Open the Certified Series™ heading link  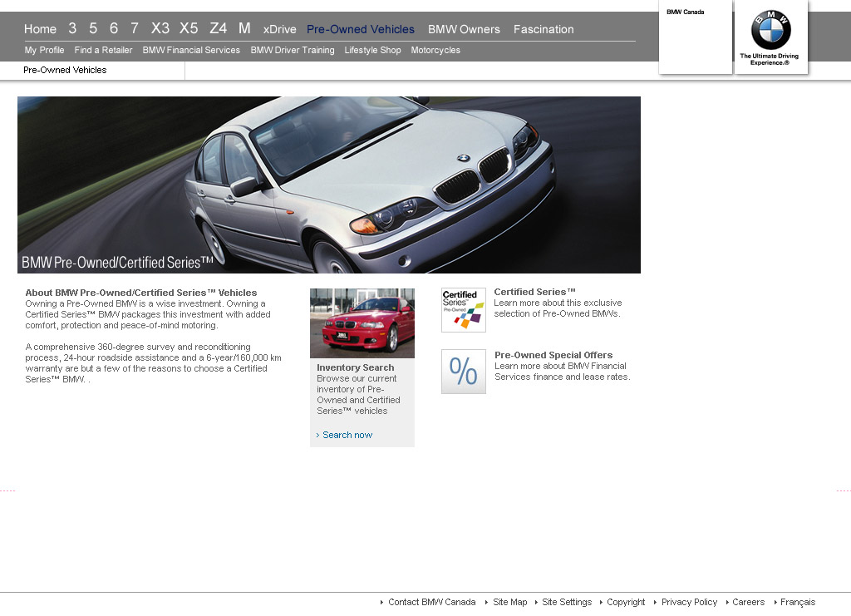(x=534, y=292)
